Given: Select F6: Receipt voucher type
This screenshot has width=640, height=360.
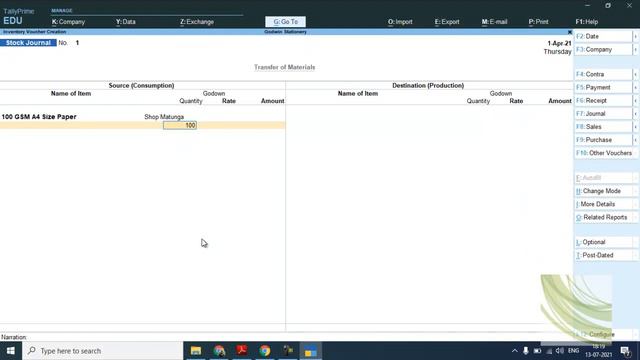Looking at the screenshot, I should [603, 100].
